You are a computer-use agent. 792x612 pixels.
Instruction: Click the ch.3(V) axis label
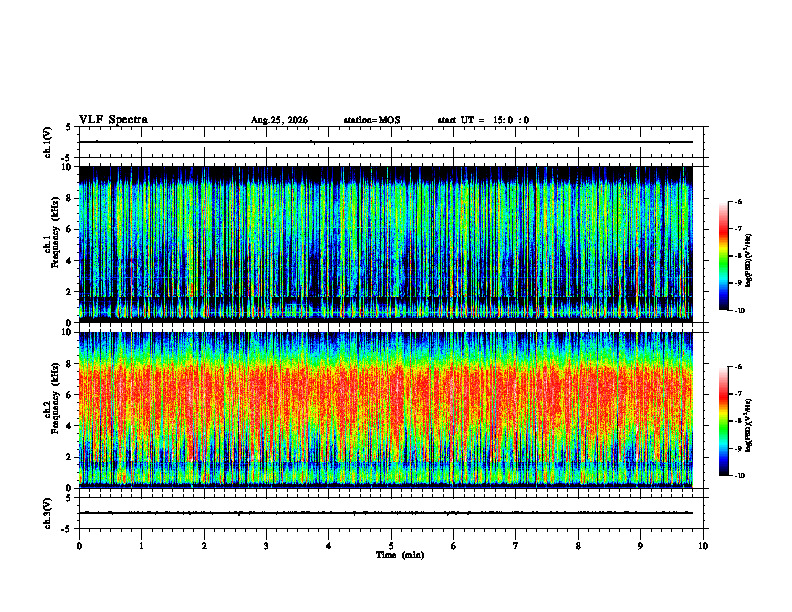pos(48,513)
